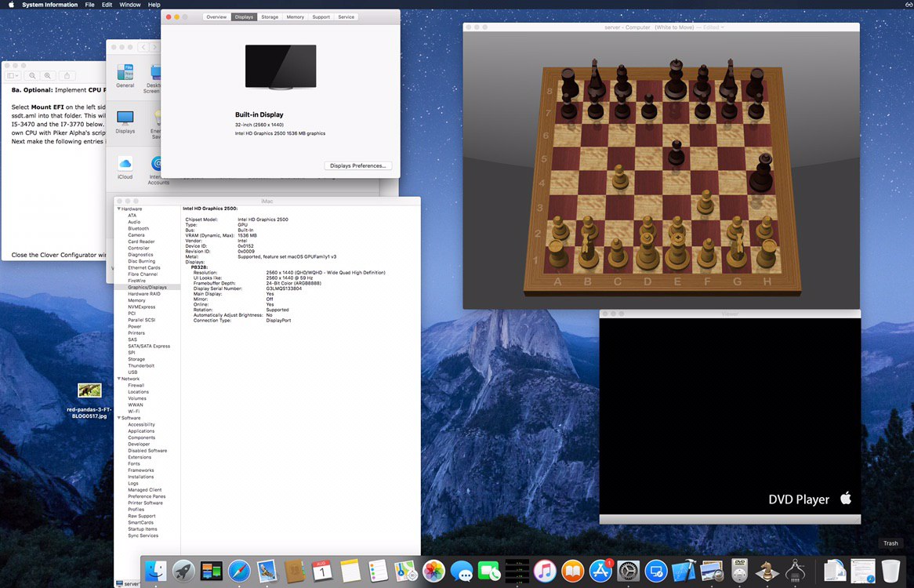914x588 pixels.
Task: Launch Safari compass icon in dock
Action: (x=239, y=571)
